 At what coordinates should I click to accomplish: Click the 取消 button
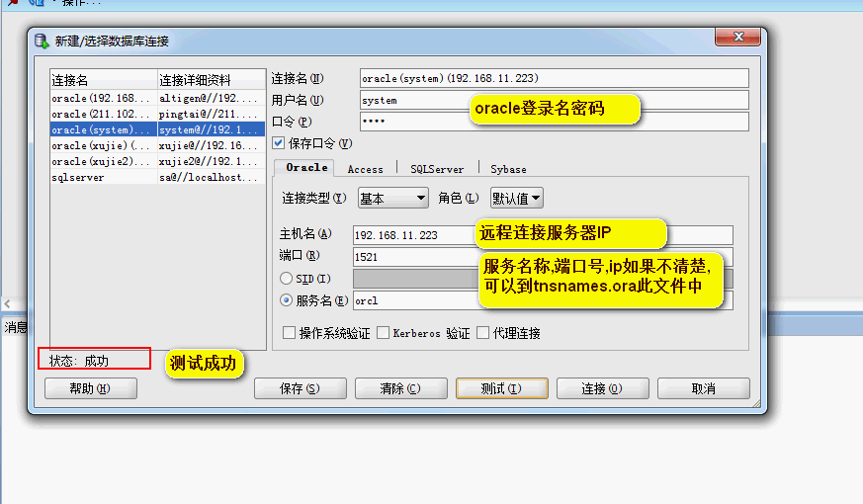point(704,388)
